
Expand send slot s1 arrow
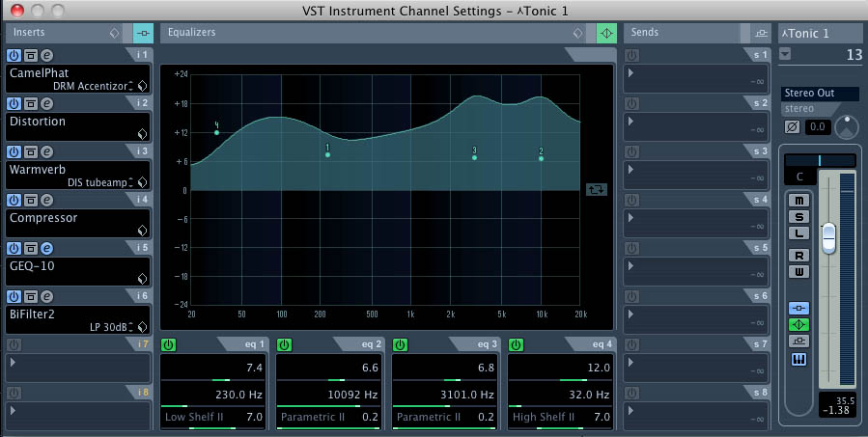(630, 73)
